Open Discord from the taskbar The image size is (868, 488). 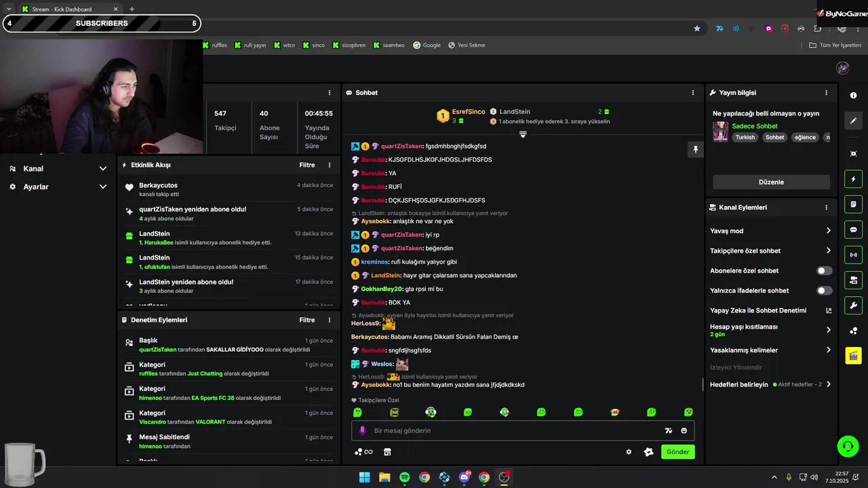click(465, 477)
